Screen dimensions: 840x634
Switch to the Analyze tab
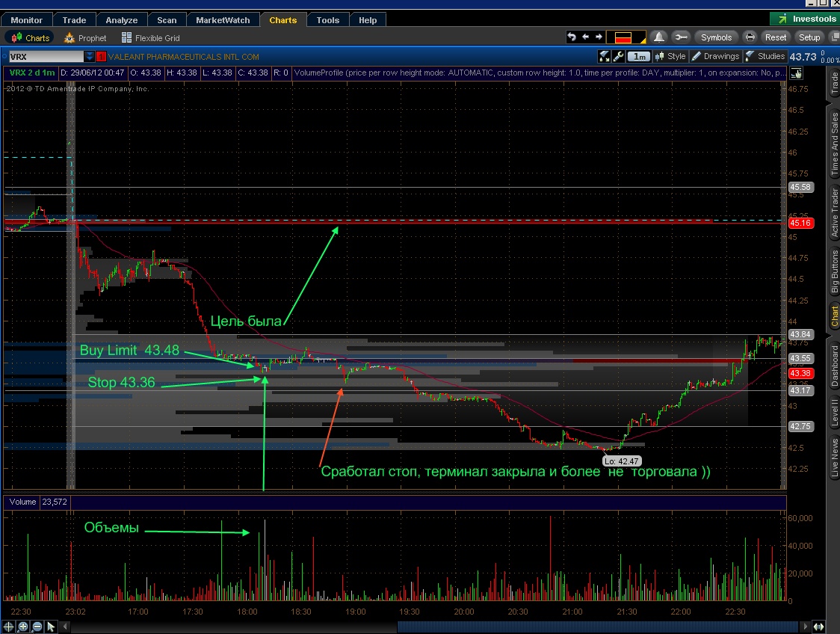click(122, 20)
